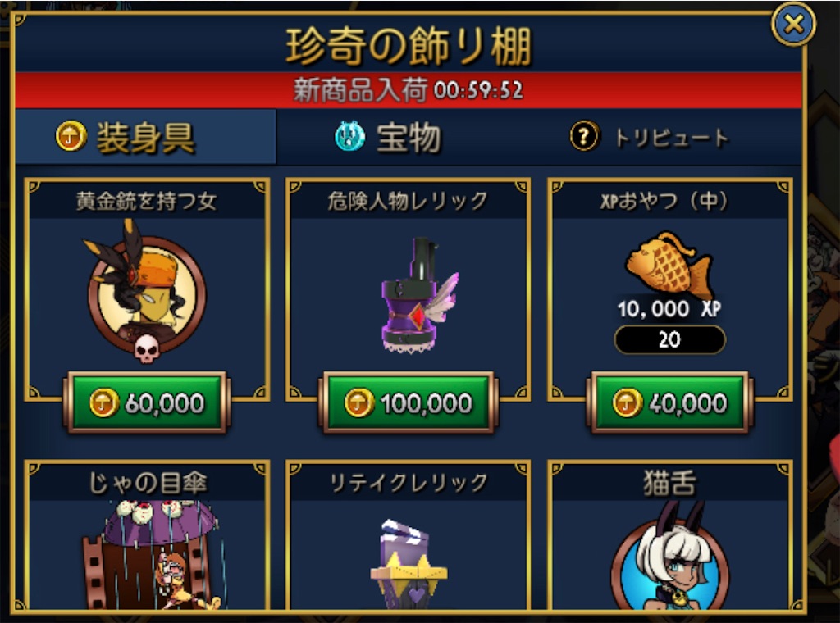The image size is (840, 623).
Task: Tap the skull badge on the portrait
Action: tap(147, 349)
